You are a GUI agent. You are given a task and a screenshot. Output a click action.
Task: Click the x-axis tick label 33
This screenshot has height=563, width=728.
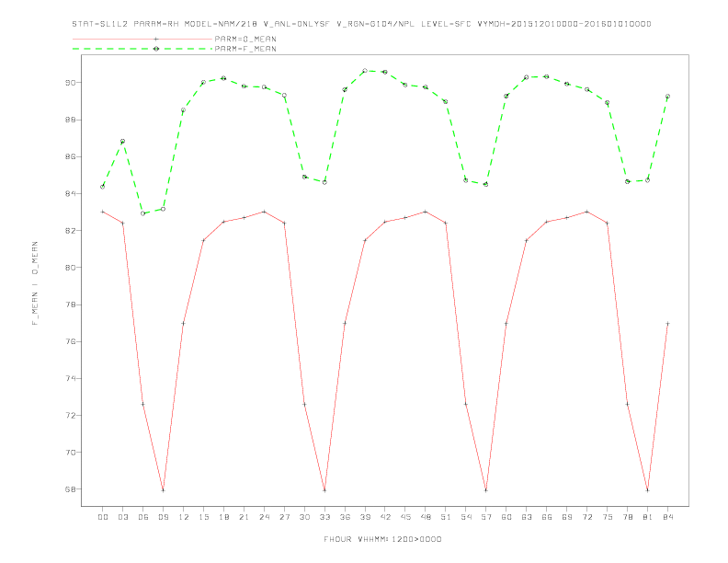click(x=324, y=517)
